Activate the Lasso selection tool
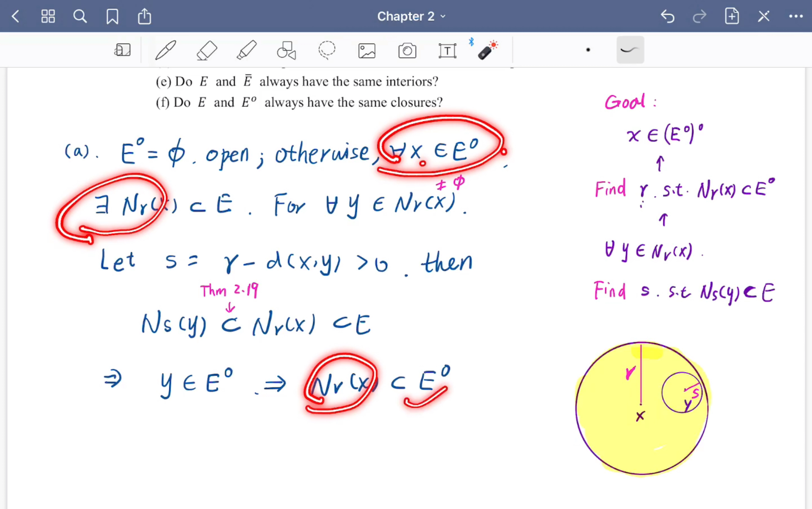The height and width of the screenshot is (509, 812). pyautogui.click(x=327, y=50)
